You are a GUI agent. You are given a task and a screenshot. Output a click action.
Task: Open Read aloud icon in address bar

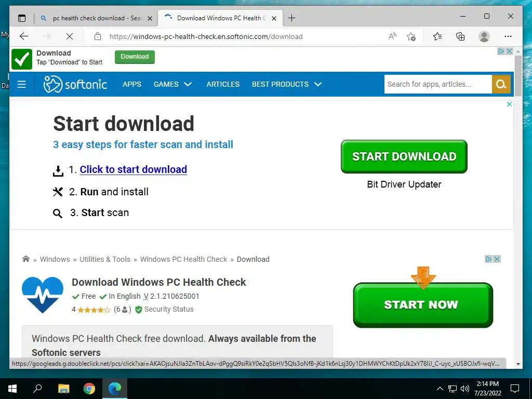tap(393, 36)
